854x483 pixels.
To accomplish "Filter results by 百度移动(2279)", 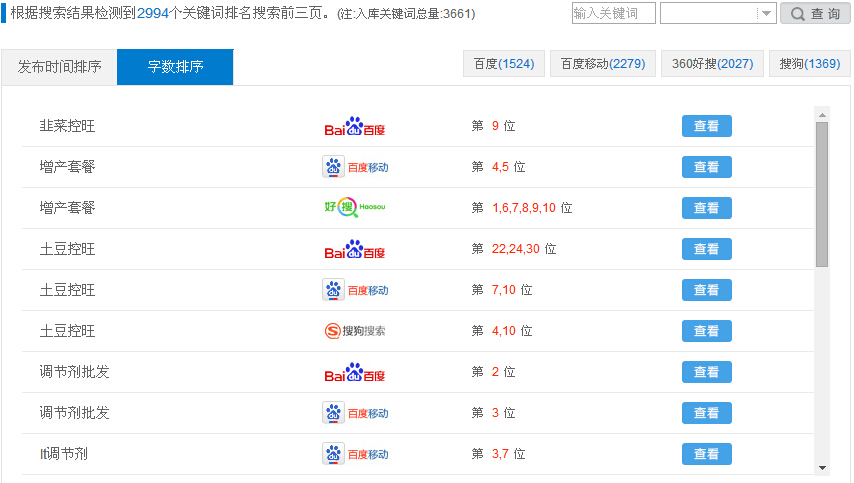I will (x=603, y=64).
